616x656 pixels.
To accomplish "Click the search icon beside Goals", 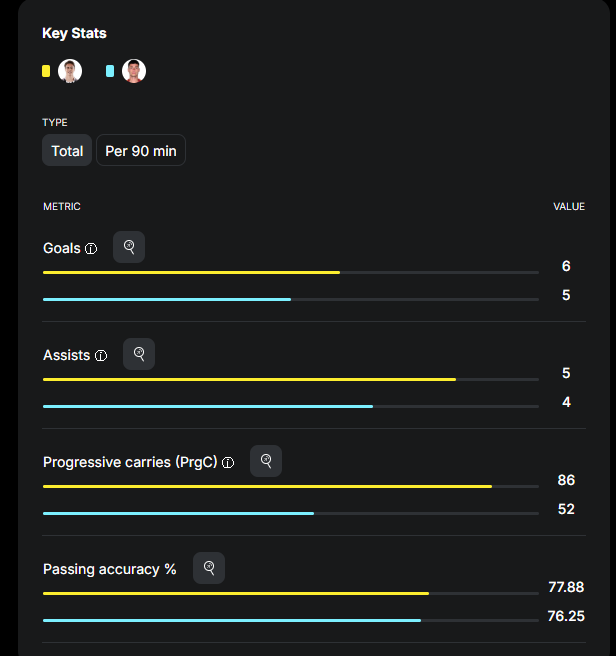I will (129, 247).
